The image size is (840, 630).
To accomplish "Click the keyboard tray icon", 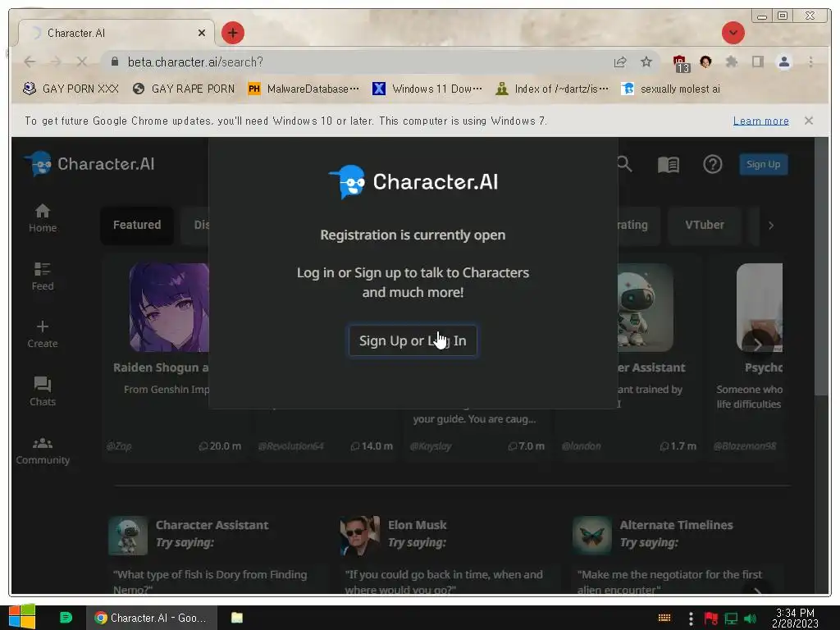I will [664, 619].
